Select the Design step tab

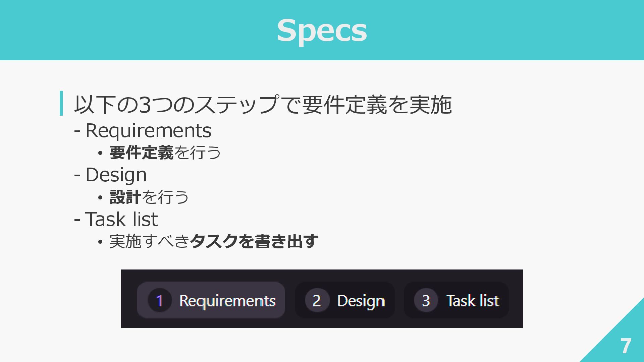345,300
